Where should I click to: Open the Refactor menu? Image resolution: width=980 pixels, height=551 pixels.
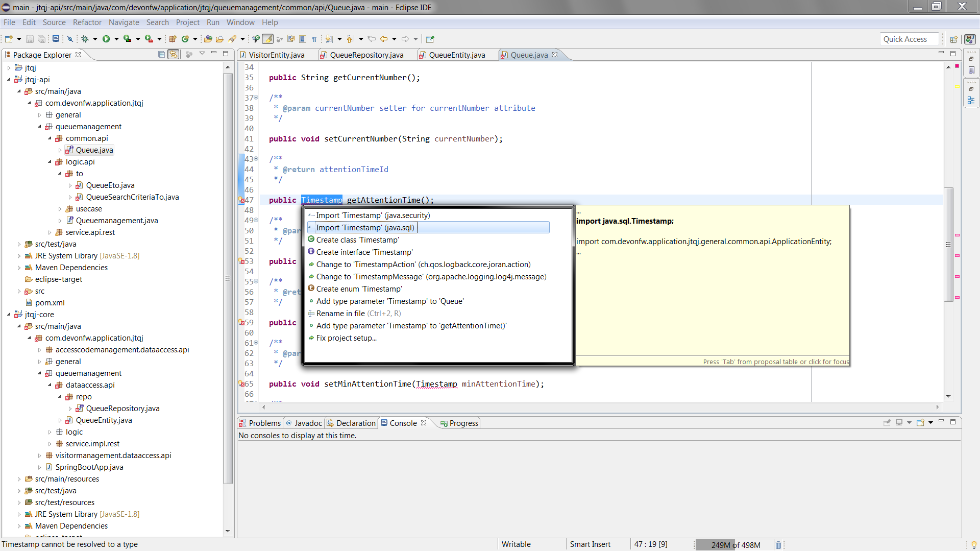point(87,22)
